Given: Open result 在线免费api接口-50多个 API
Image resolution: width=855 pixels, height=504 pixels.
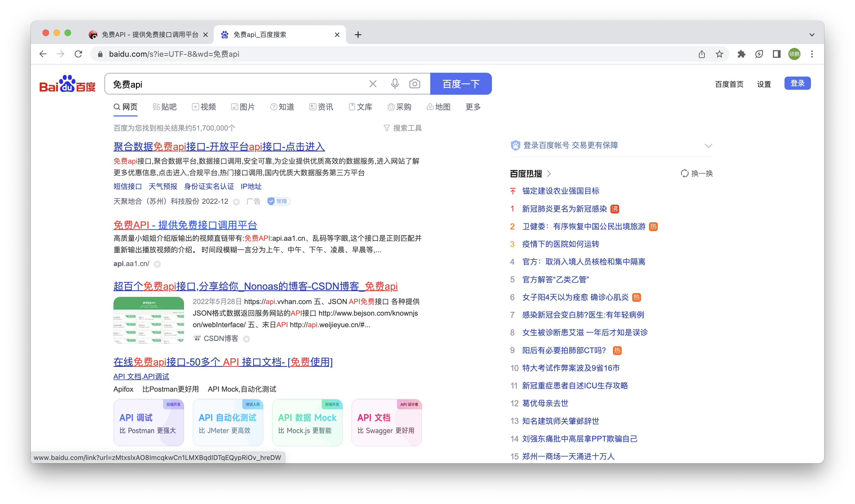Looking at the screenshot, I should (x=223, y=362).
